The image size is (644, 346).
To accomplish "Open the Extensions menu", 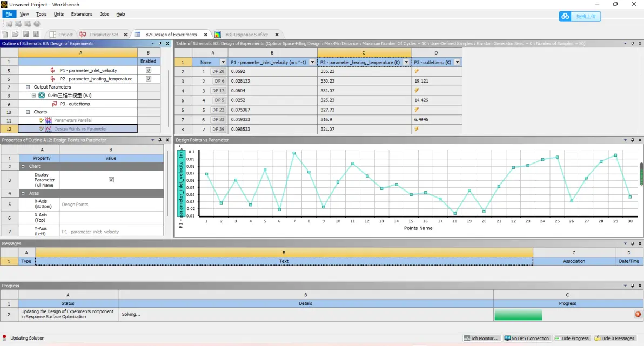I will pyautogui.click(x=82, y=14).
